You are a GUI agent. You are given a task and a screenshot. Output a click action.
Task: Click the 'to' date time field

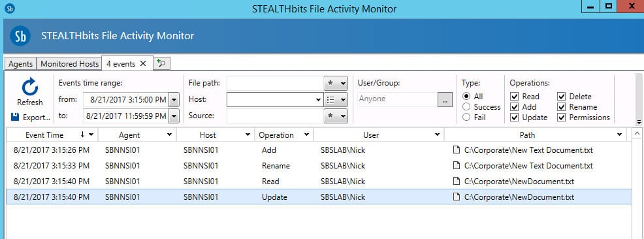coord(126,116)
